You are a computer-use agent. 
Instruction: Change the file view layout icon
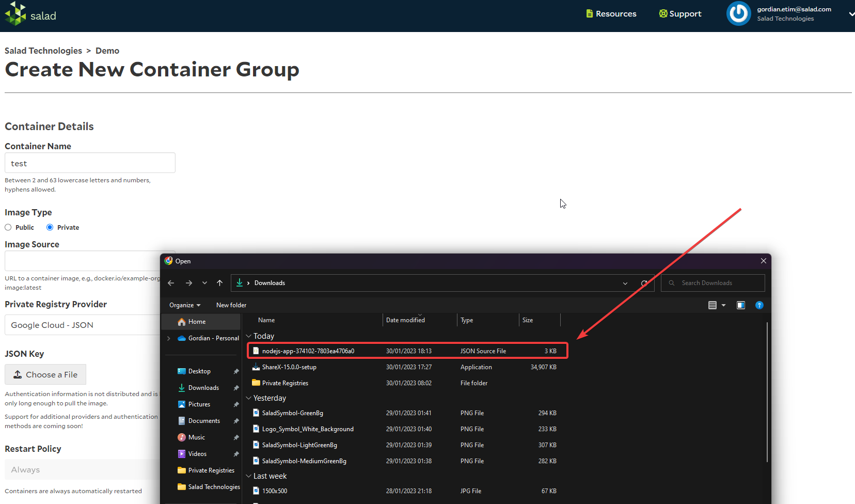(712, 305)
